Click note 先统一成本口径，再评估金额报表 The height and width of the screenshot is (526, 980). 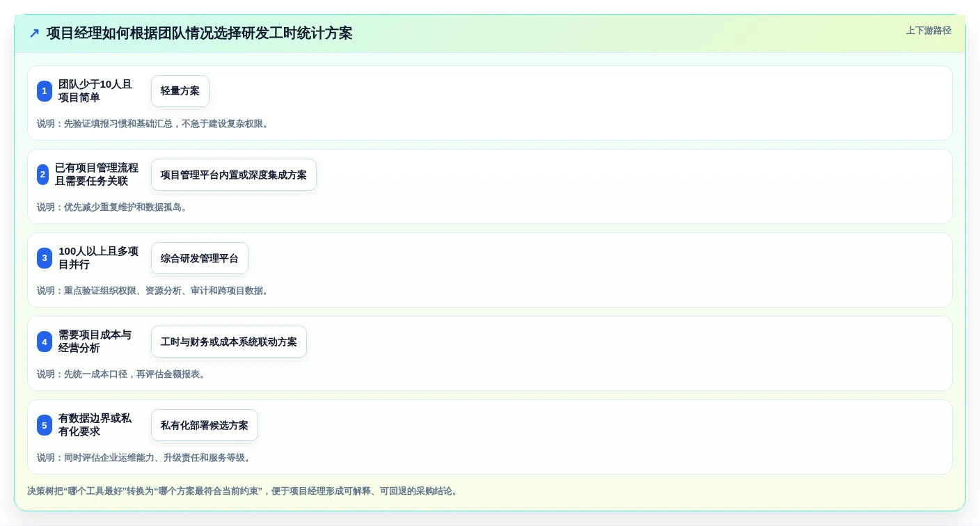pos(122,374)
